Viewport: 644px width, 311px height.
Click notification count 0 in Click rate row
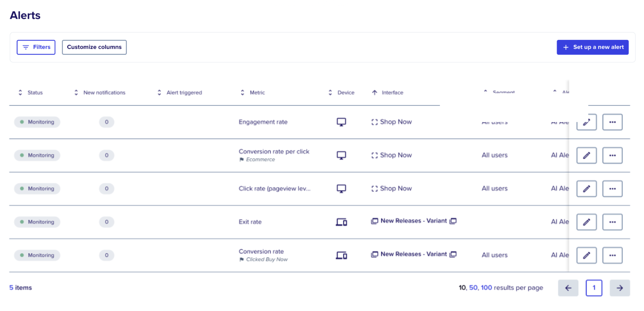(106, 189)
